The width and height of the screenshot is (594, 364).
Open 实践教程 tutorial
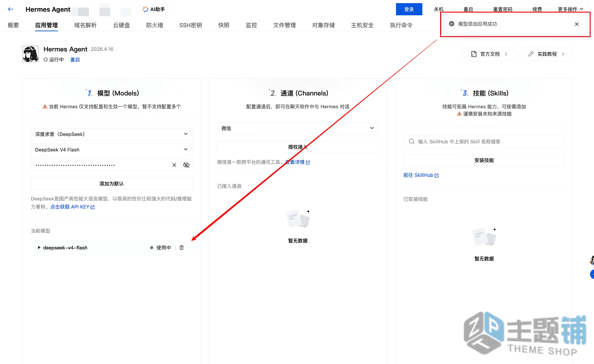[546, 54]
